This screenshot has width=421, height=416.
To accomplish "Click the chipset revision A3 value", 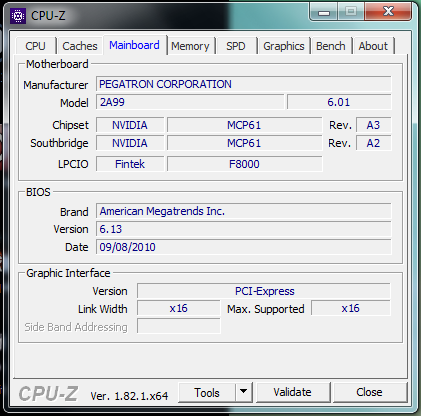I will click(374, 125).
